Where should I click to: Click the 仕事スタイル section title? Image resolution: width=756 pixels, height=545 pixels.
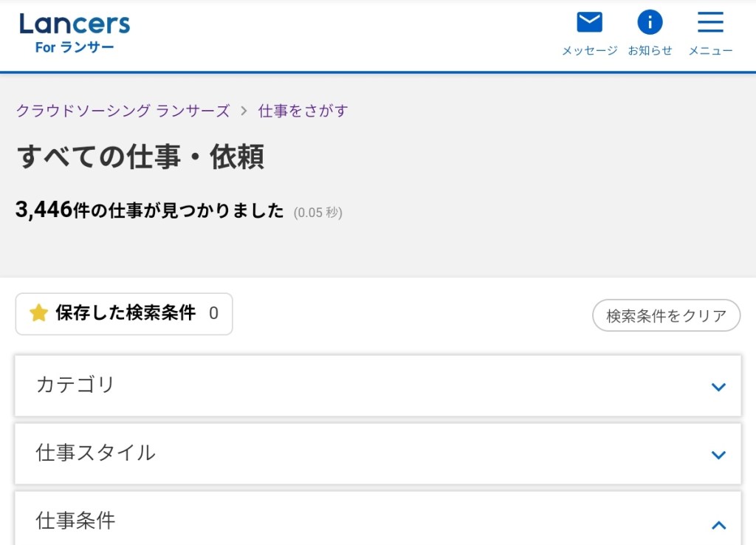tap(95, 453)
